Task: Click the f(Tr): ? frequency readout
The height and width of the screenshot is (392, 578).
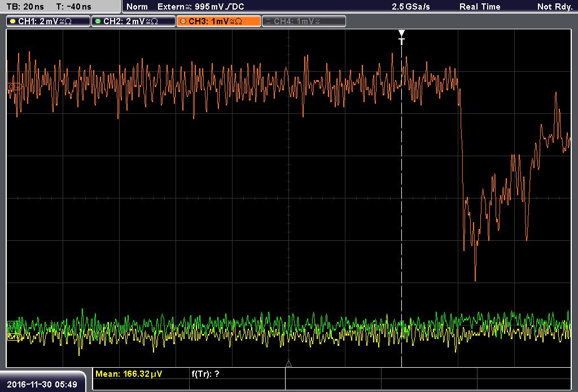Action: 205,374
